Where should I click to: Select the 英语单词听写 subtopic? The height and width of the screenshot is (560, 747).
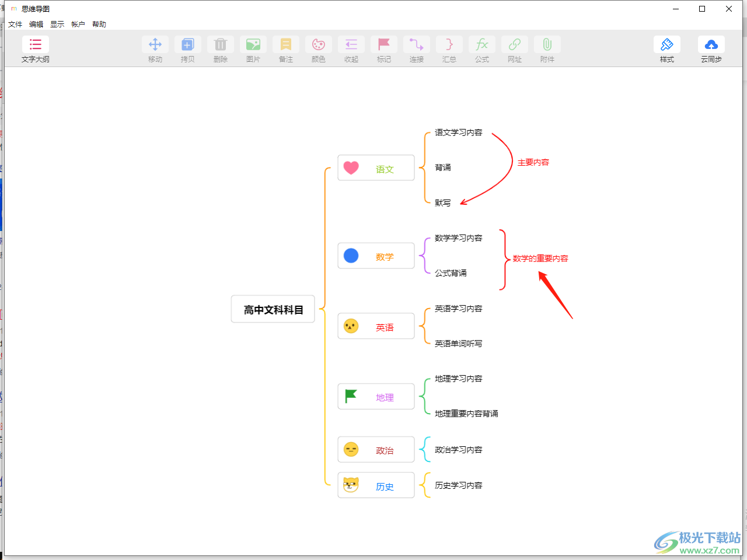[x=459, y=344]
